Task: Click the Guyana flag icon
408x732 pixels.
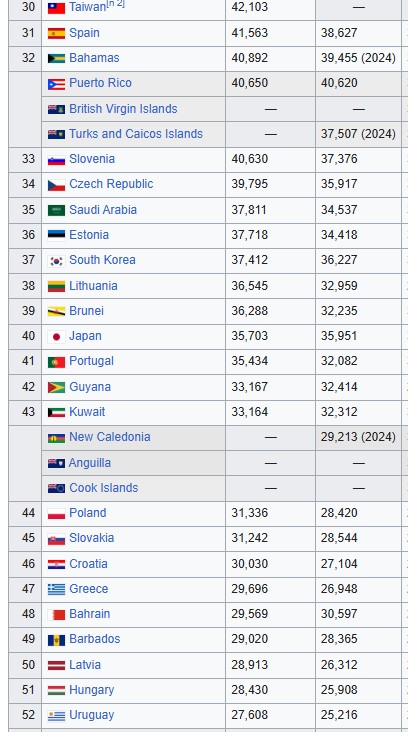Action: [x=56, y=387]
